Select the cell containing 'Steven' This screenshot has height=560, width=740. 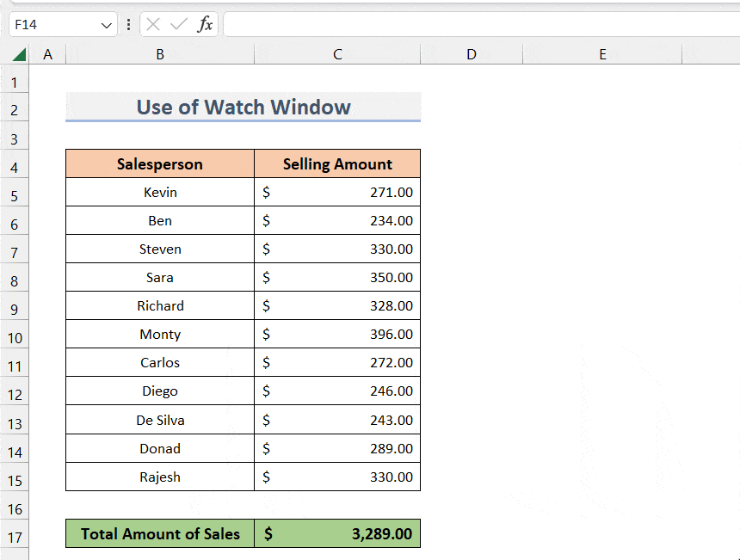(160, 249)
